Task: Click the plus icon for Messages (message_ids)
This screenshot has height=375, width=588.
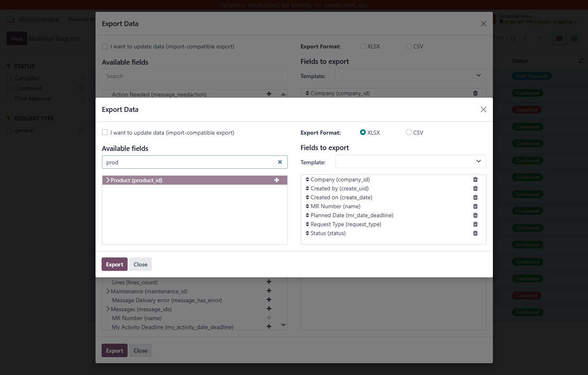Action: (x=269, y=309)
